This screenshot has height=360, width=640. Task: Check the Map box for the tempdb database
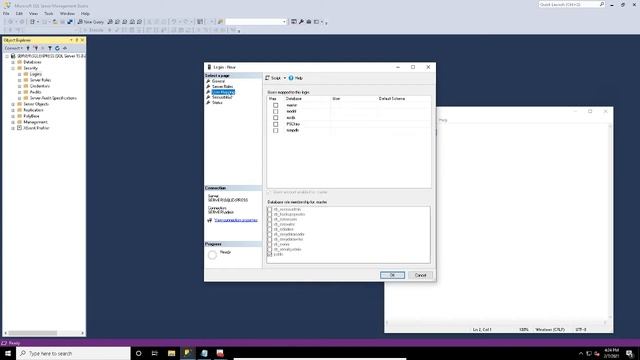(276, 130)
